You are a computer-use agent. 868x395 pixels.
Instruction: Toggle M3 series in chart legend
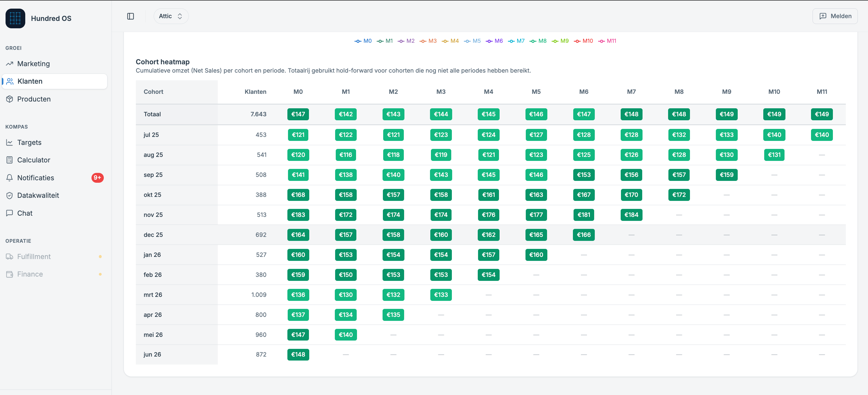[x=428, y=41]
